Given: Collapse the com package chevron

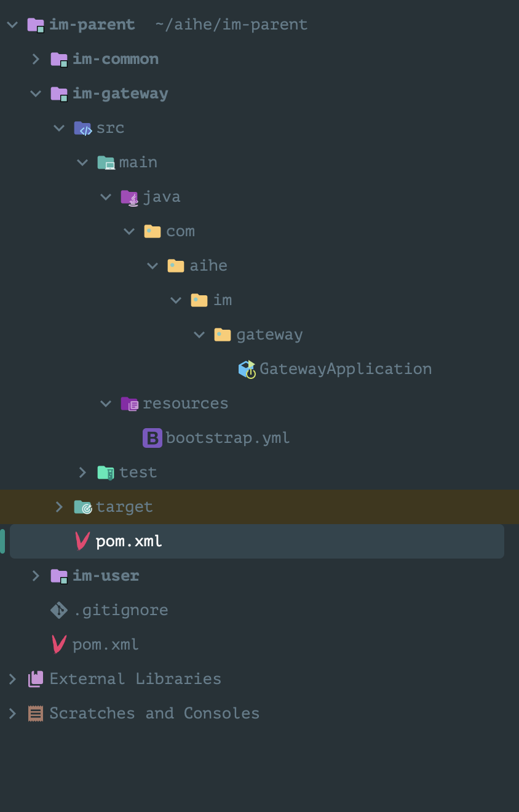Looking at the screenshot, I should point(129,231).
